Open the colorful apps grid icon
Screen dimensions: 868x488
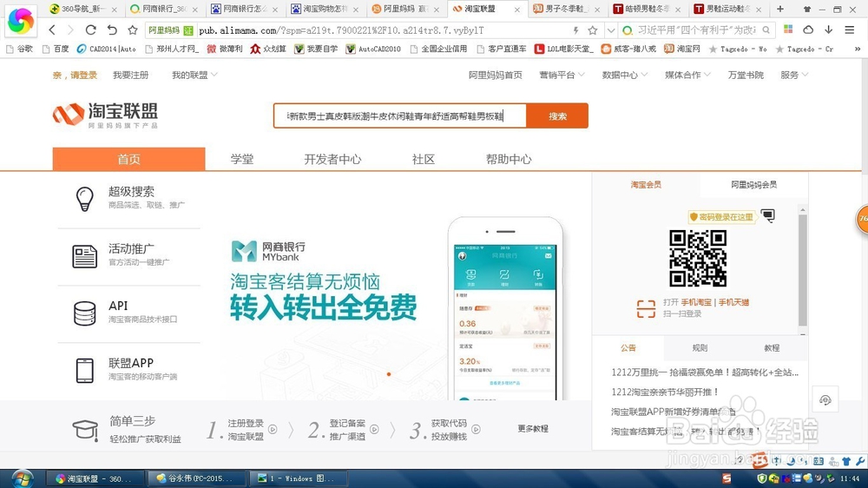pyautogui.click(x=788, y=30)
